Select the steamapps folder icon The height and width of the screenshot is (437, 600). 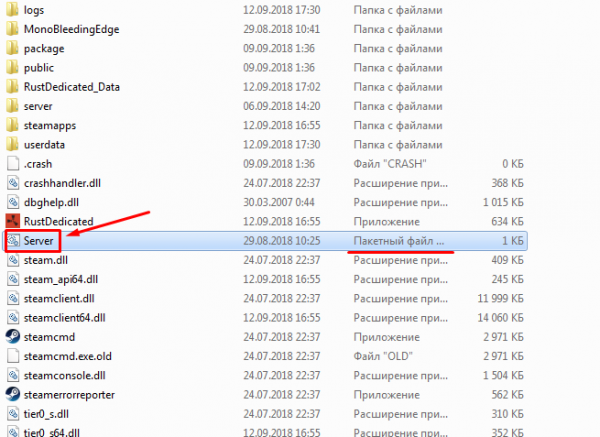click(x=12, y=125)
